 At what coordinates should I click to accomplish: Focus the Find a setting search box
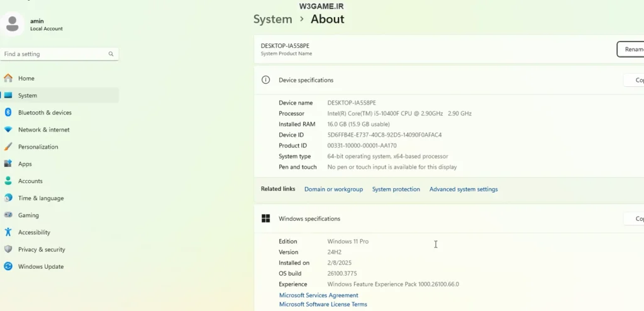coord(60,54)
